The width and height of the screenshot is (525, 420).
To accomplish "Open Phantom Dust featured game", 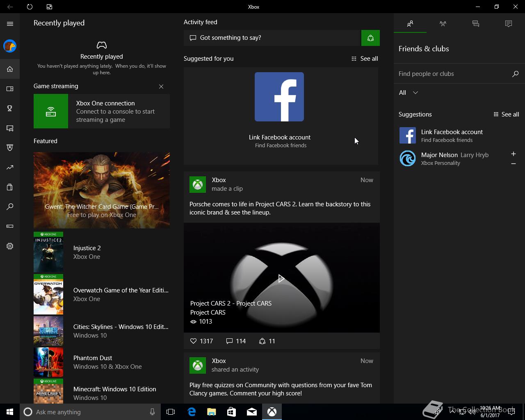I will 102,362.
